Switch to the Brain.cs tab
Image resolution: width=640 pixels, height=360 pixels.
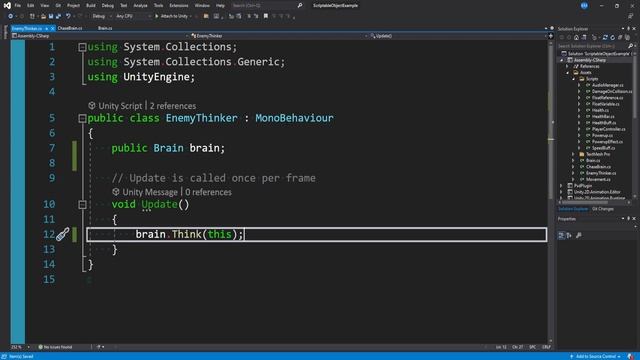click(105, 28)
